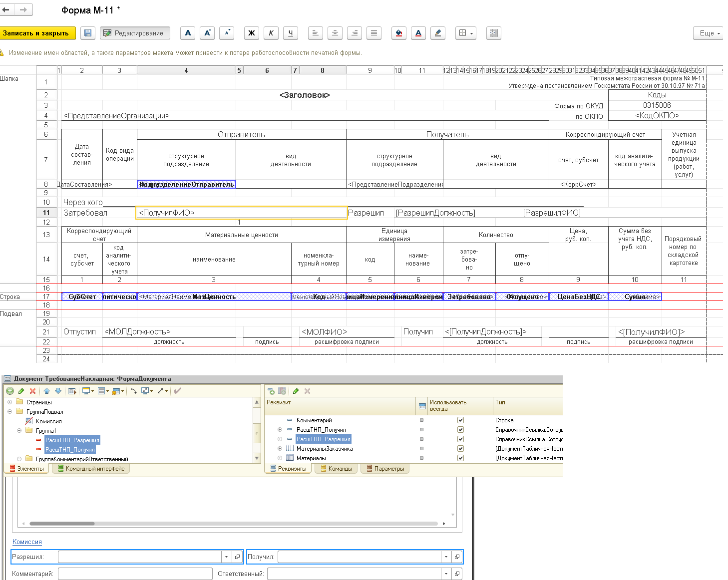Click the green add element icon
Viewport: 728px width, 580px height.
tap(10, 391)
